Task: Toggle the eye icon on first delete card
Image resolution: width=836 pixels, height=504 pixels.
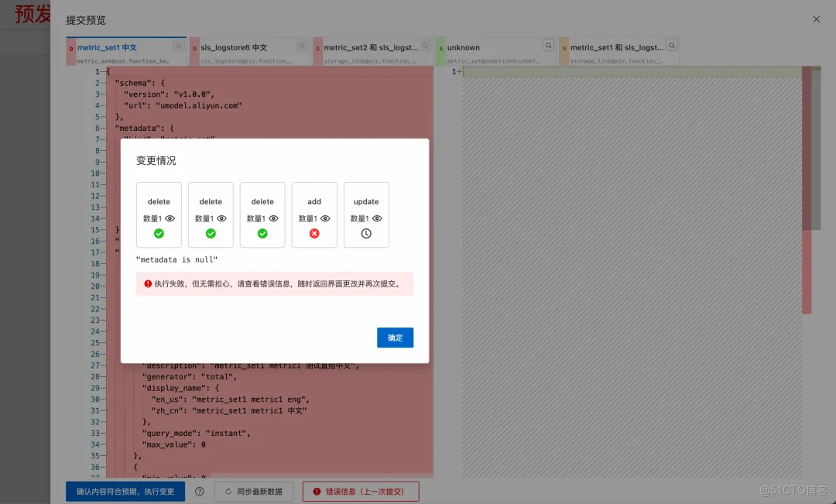Action: tap(170, 218)
